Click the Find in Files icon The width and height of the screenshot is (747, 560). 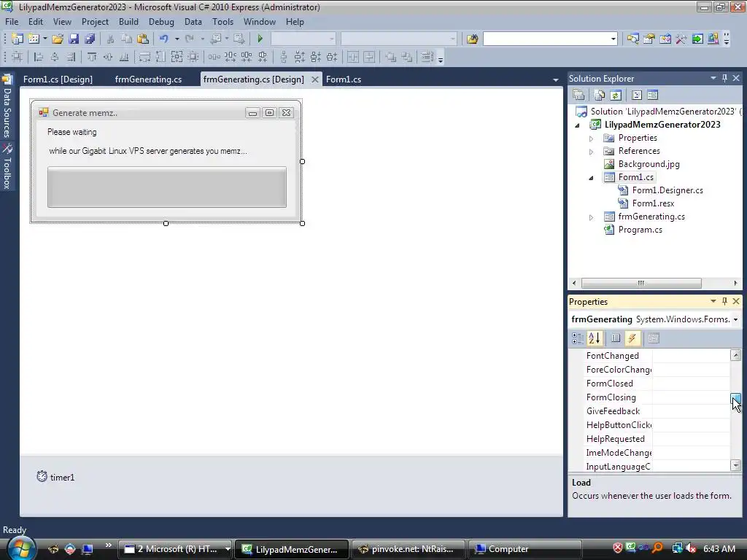[x=472, y=39]
